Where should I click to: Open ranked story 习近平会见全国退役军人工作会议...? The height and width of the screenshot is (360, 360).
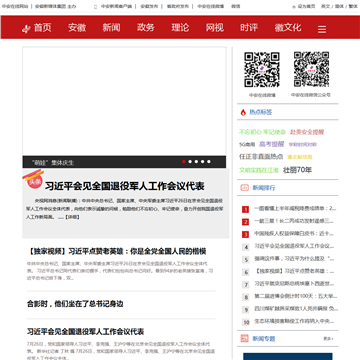point(294,246)
